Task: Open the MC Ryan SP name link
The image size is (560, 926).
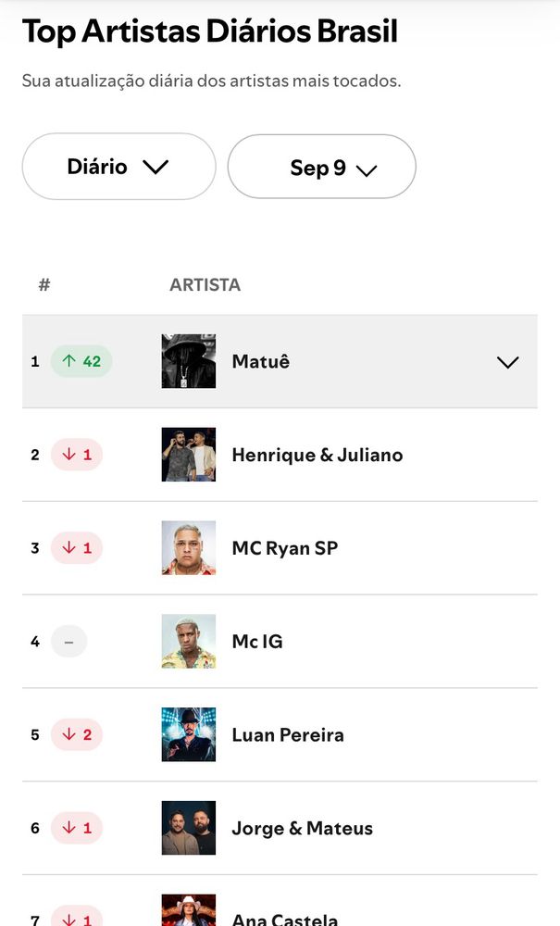Action: click(284, 548)
